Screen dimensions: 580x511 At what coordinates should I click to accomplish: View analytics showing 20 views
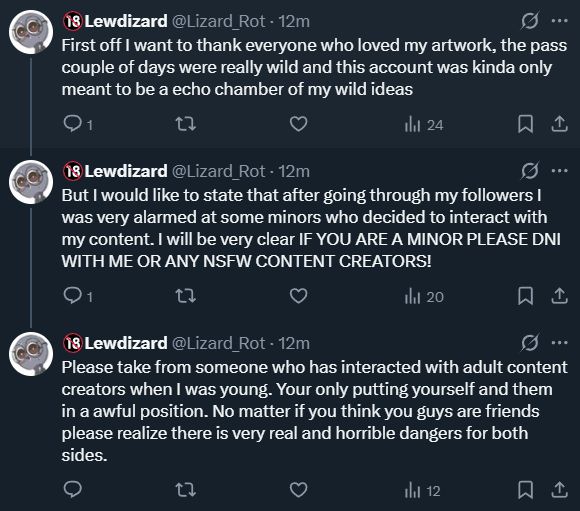[424, 297]
